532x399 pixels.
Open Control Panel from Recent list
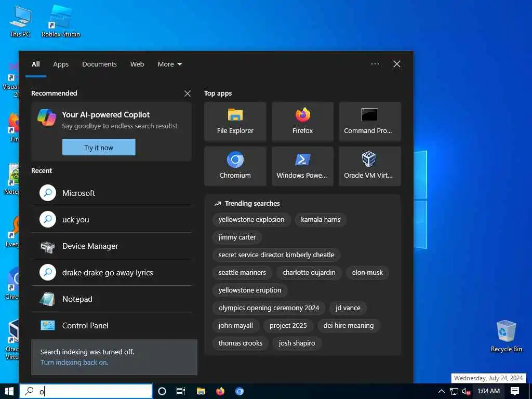[x=111, y=326]
